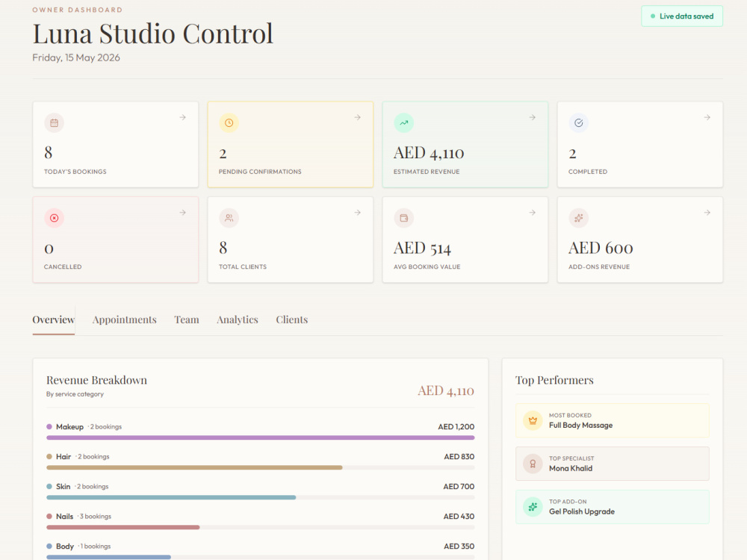This screenshot has height=560, width=747.
Task: Click the purple dot next to Makeup
Action: pyautogui.click(x=49, y=426)
